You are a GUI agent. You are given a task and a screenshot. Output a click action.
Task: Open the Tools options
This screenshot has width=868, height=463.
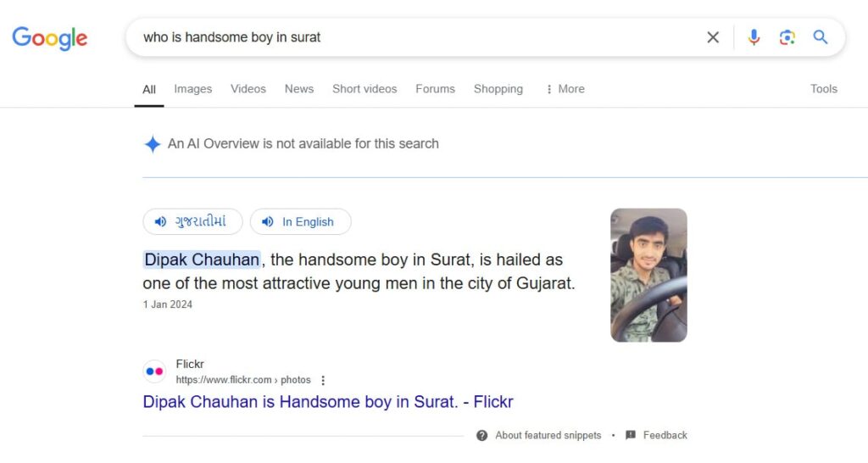coord(823,89)
